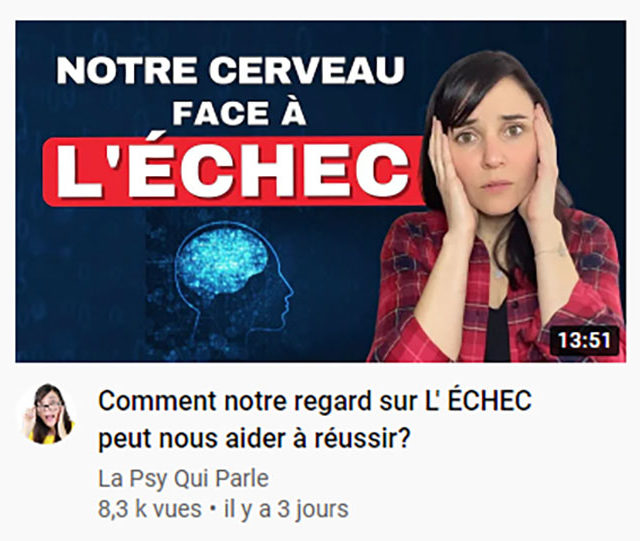Screen dimensions: 640x541
Task: Open the channel avatar of La Psy Qui Parle
Action: tap(48, 414)
